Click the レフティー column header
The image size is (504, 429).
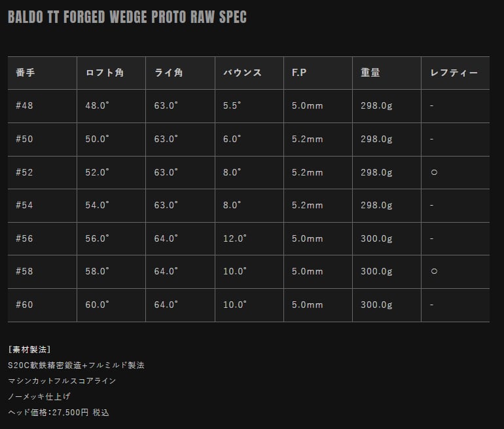(454, 73)
